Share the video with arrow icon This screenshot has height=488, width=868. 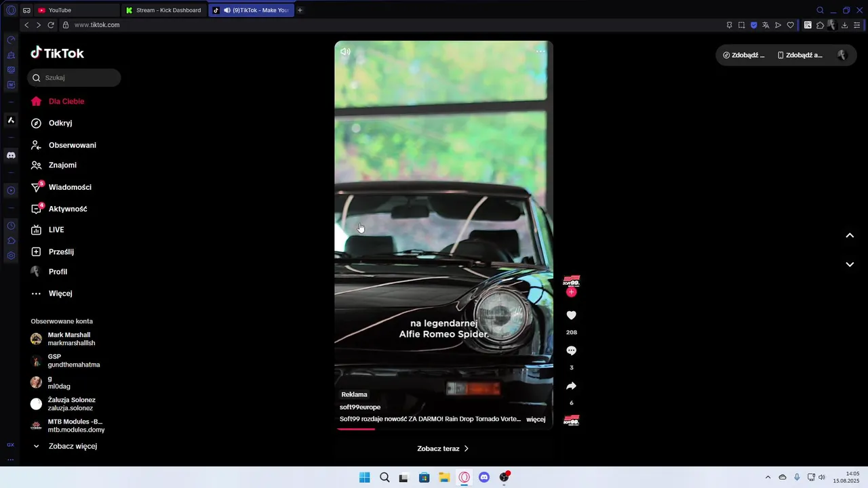[571, 386]
